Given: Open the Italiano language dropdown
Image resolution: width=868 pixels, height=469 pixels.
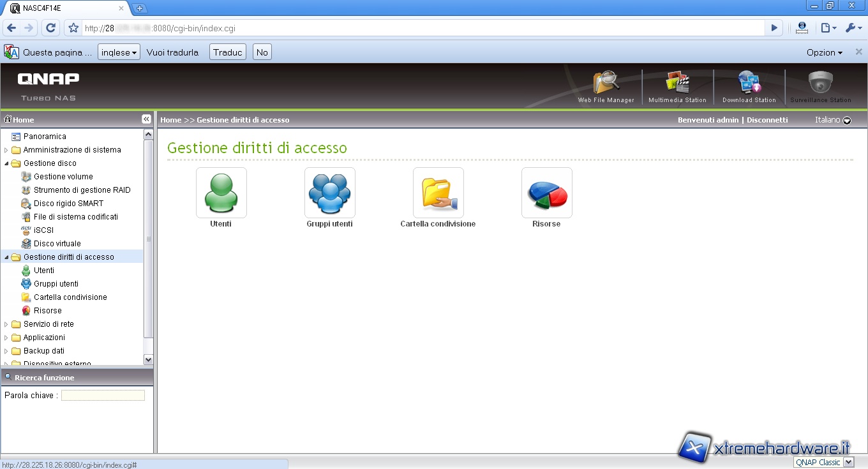Looking at the screenshot, I should click(847, 120).
